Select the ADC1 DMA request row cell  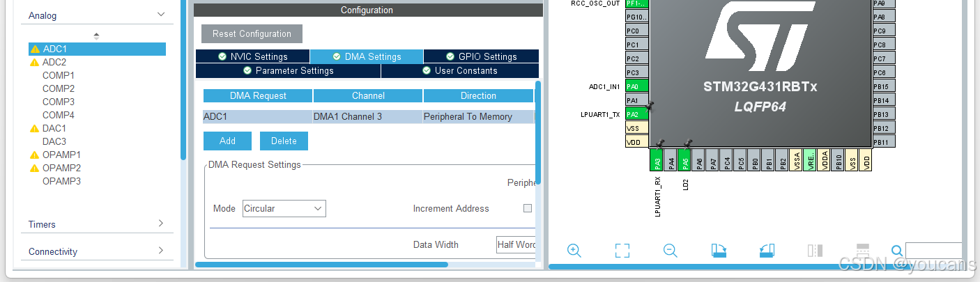(258, 116)
